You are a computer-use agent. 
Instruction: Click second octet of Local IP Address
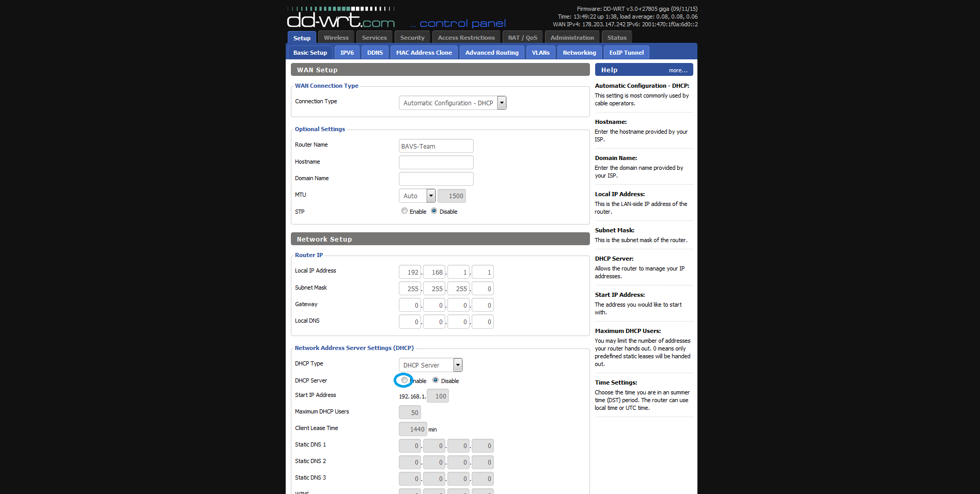(x=434, y=272)
